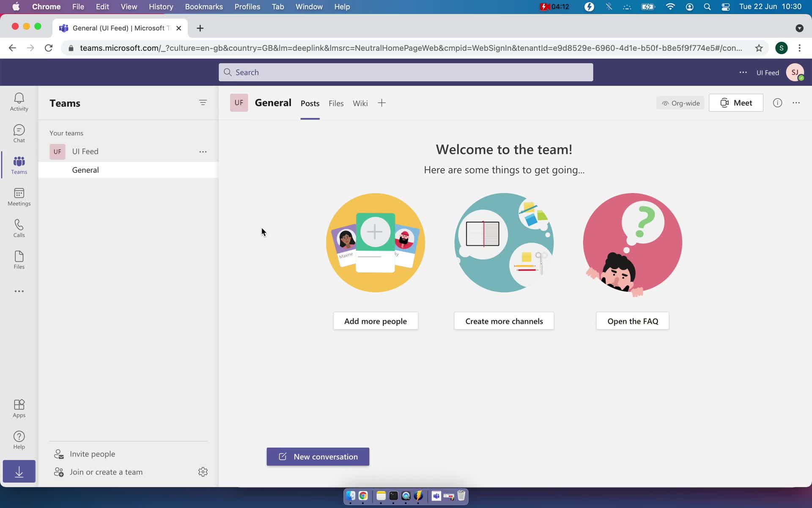Open channel more options ellipsis
The height and width of the screenshot is (508, 812).
tap(796, 103)
